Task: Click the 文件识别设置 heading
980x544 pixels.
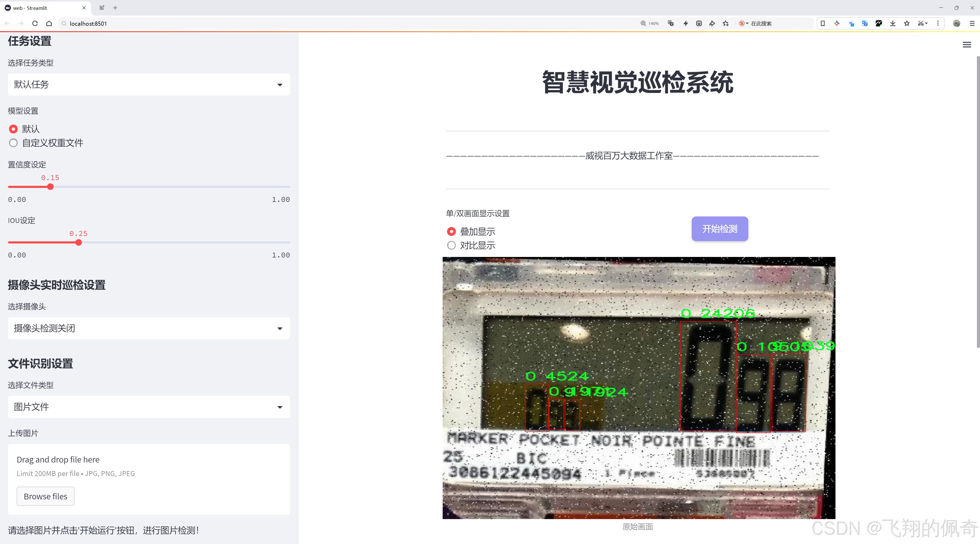Action: coord(40,364)
